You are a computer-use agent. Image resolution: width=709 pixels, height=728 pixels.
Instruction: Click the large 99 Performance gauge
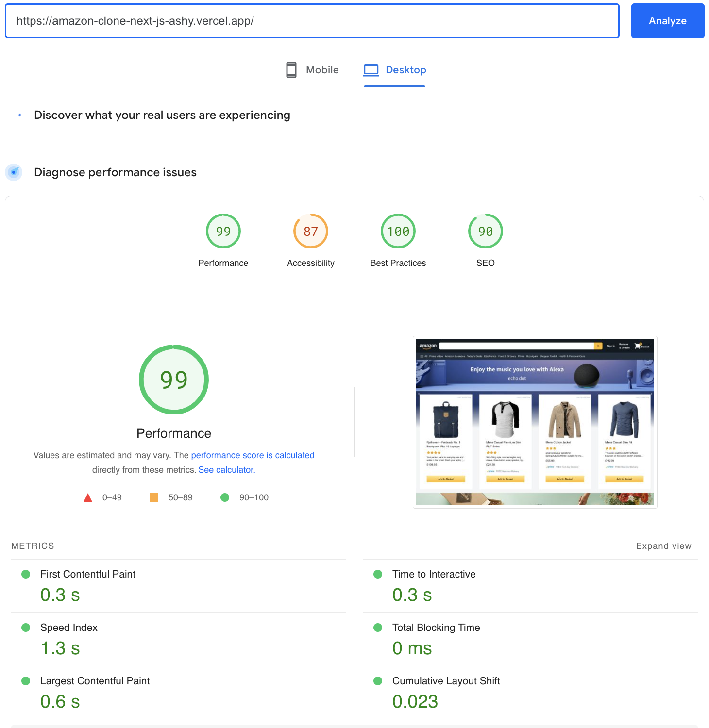174,380
